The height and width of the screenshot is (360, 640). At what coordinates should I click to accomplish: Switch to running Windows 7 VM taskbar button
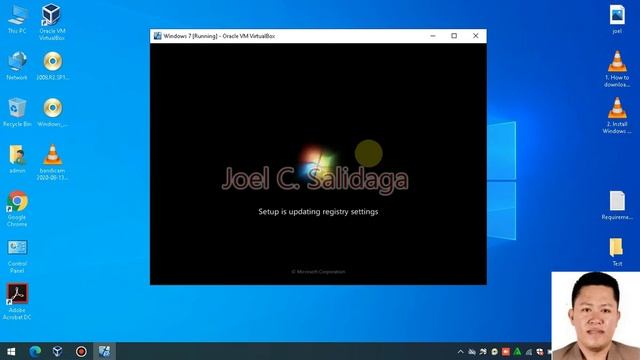(104, 351)
